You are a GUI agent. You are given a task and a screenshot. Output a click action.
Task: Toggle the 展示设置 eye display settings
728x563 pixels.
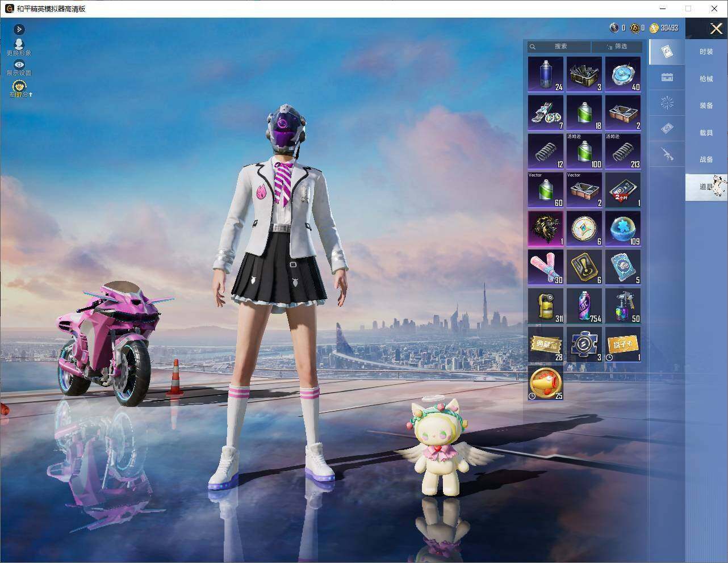point(19,68)
